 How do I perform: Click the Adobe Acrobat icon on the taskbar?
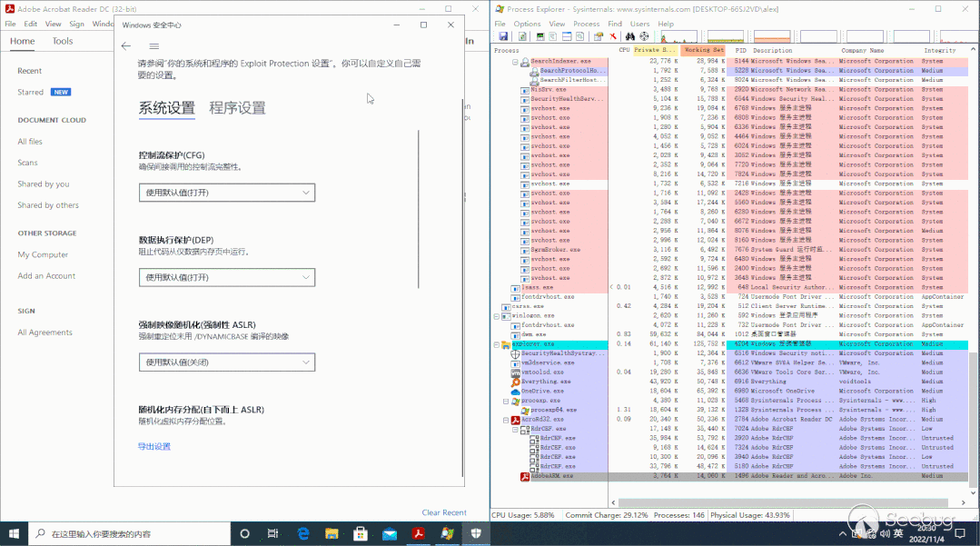(x=419, y=533)
